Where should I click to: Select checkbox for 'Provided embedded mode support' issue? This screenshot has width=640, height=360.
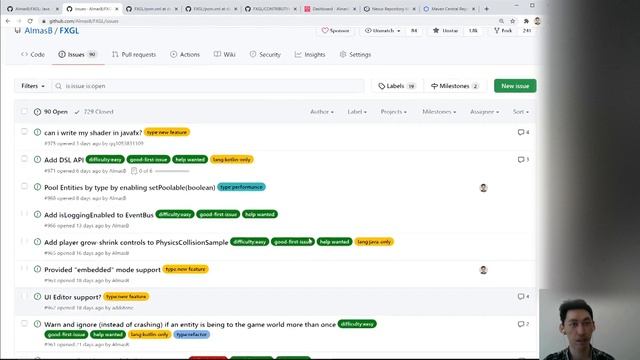coord(24,268)
